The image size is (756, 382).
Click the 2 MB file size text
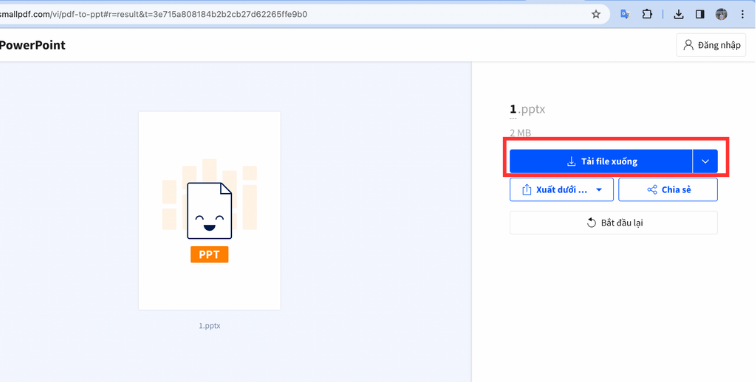pyautogui.click(x=520, y=133)
